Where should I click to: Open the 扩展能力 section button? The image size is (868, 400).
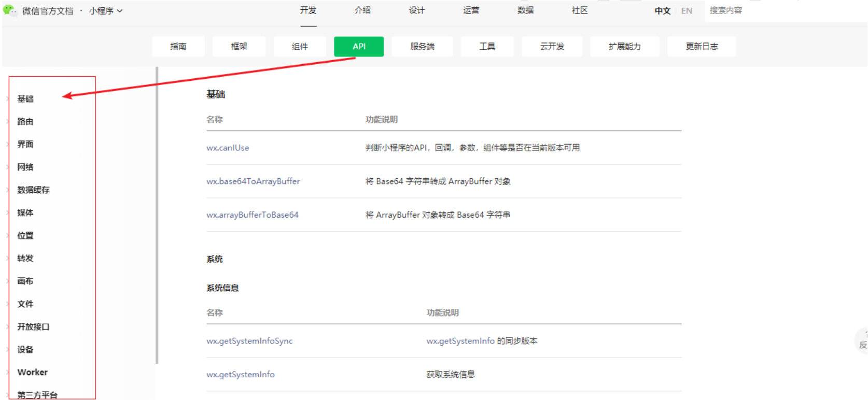[x=625, y=47]
